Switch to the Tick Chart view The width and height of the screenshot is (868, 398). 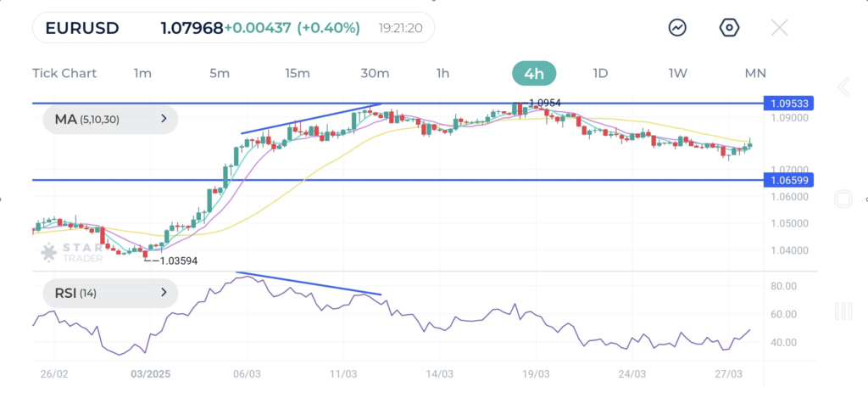tap(64, 73)
